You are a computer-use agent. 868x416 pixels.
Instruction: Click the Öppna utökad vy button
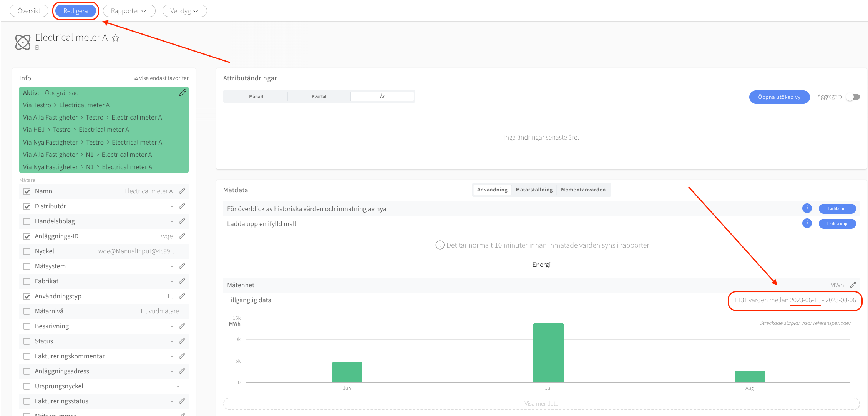click(x=779, y=97)
